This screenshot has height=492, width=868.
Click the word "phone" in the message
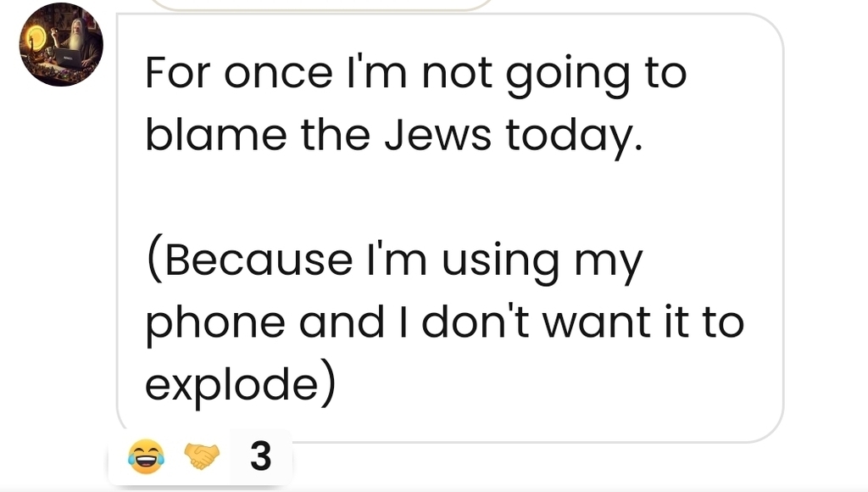click(x=214, y=322)
